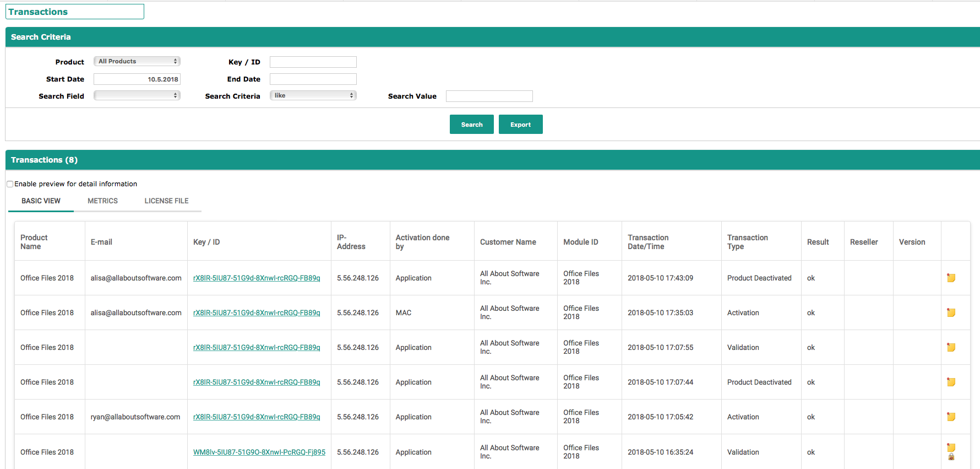The width and height of the screenshot is (980, 469).
Task: Open the WM8lv-5IU87 license key link
Action: 259,452
